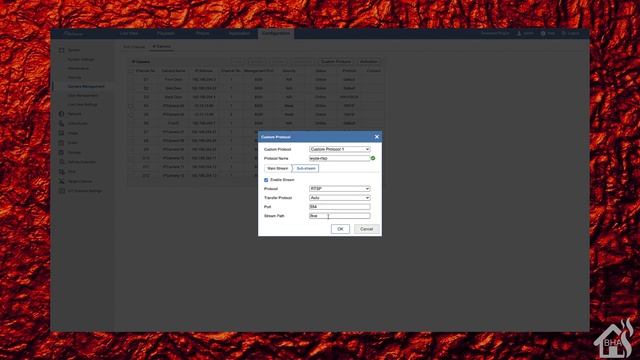Select the Sub-stream tab
Image resolution: width=640 pixels, height=360 pixels.
(x=306, y=168)
